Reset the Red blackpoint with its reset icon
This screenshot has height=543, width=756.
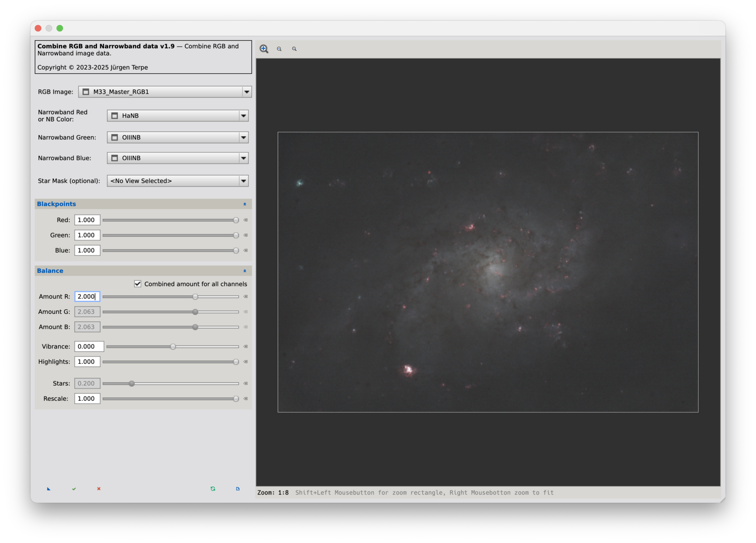(x=246, y=220)
